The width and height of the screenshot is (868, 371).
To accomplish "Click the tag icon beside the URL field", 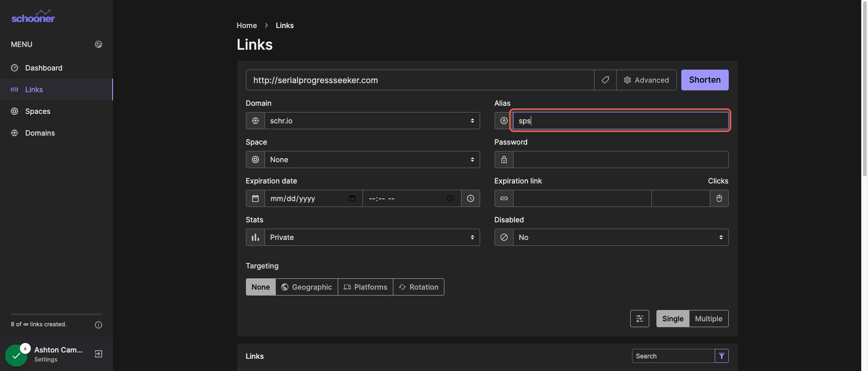I will pos(605,80).
